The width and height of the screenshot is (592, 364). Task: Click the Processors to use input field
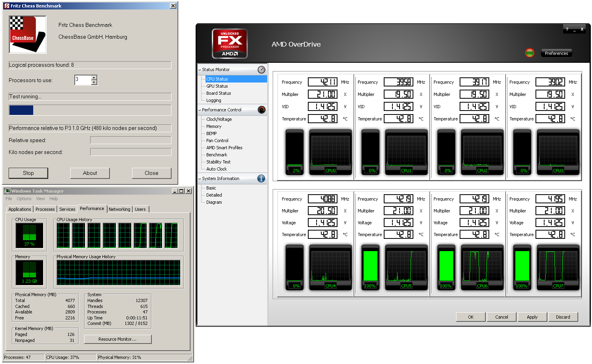tap(83, 80)
